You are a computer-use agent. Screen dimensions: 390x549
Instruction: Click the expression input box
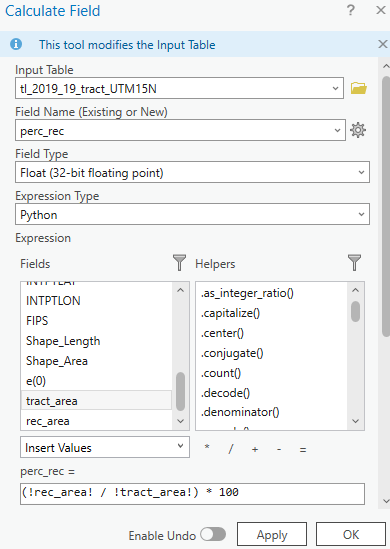point(192,494)
